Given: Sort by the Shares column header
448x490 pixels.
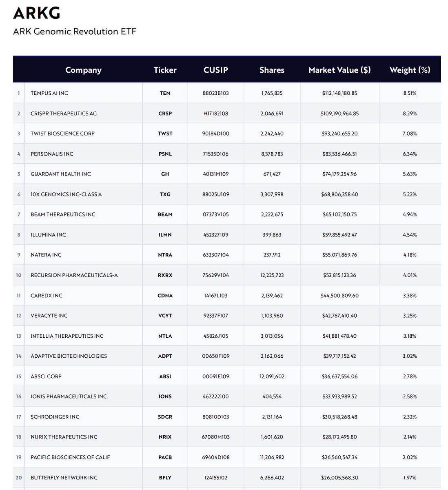Looking at the screenshot, I should click(271, 70).
